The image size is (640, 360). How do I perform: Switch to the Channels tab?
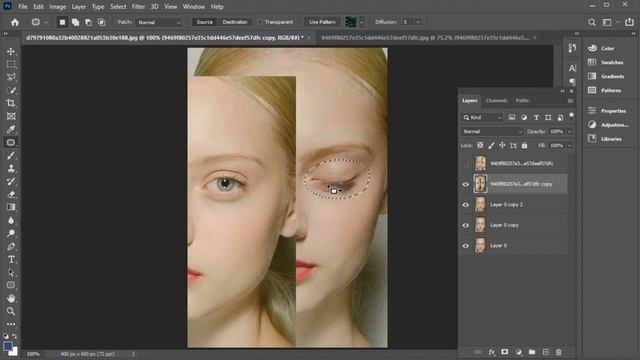[x=497, y=100]
